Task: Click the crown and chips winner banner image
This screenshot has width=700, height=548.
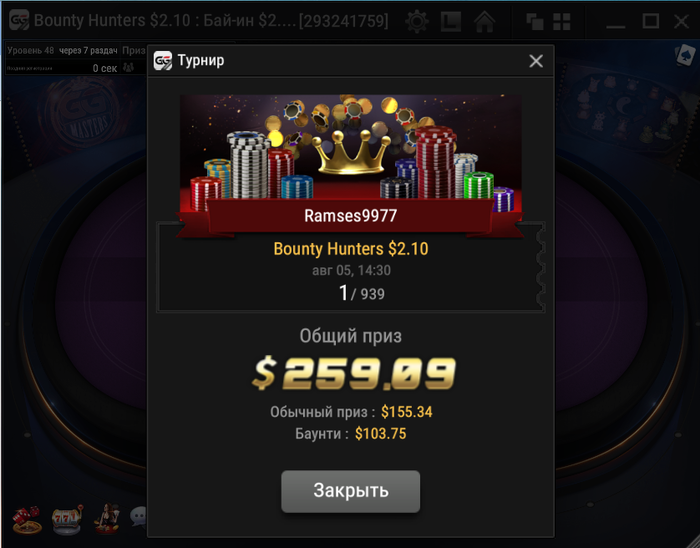Action: pyautogui.click(x=350, y=154)
